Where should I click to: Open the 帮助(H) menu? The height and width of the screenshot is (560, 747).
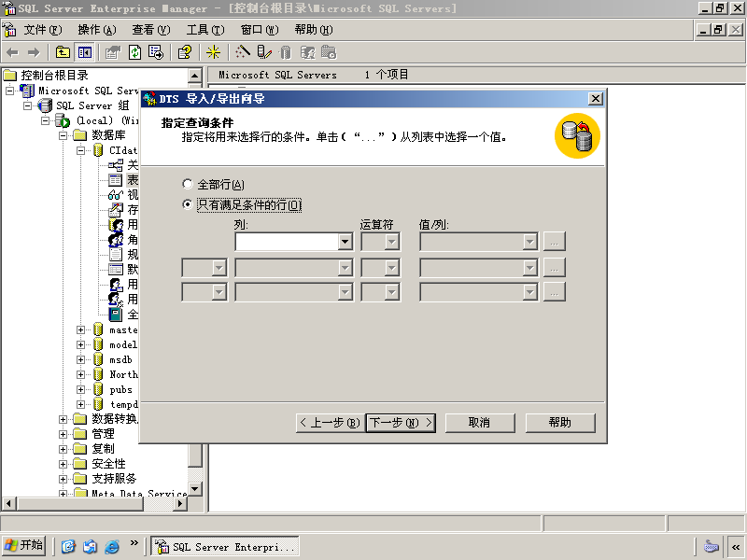pos(314,30)
